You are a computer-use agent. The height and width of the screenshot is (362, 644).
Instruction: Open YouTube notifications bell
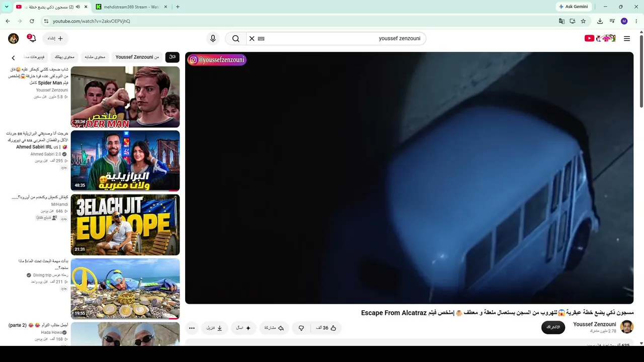32,39
